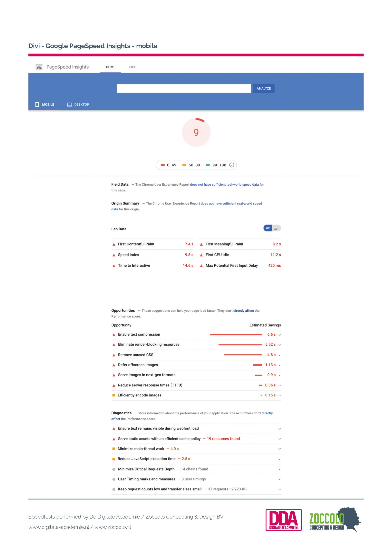
Task: Open Field Data insufficient real-world speed data link
Action: point(224,184)
